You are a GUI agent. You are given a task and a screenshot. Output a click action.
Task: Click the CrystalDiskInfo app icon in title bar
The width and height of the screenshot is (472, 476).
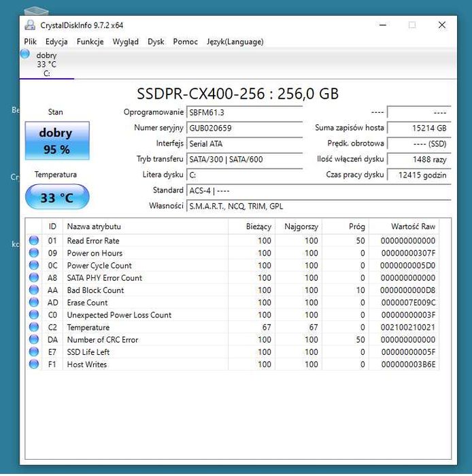[x=30, y=25]
